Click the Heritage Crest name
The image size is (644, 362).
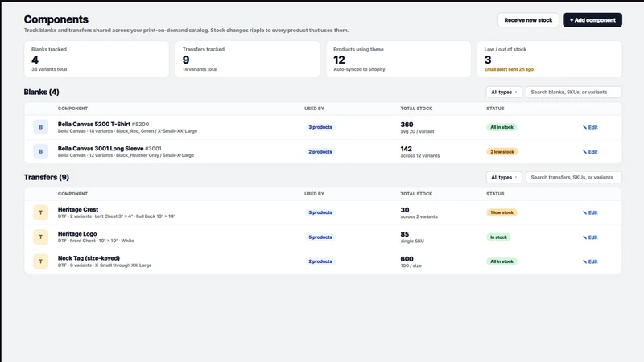[x=78, y=209]
